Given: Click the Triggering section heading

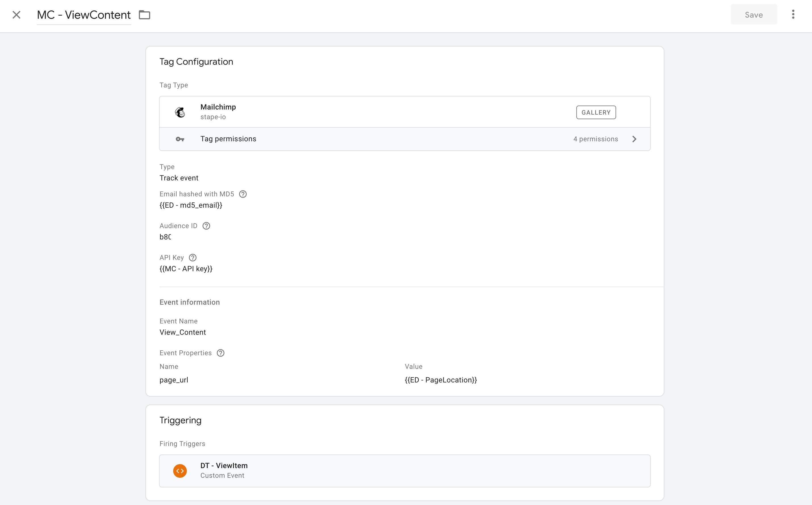Looking at the screenshot, I should pyautogui.click(x=181, y=420).
